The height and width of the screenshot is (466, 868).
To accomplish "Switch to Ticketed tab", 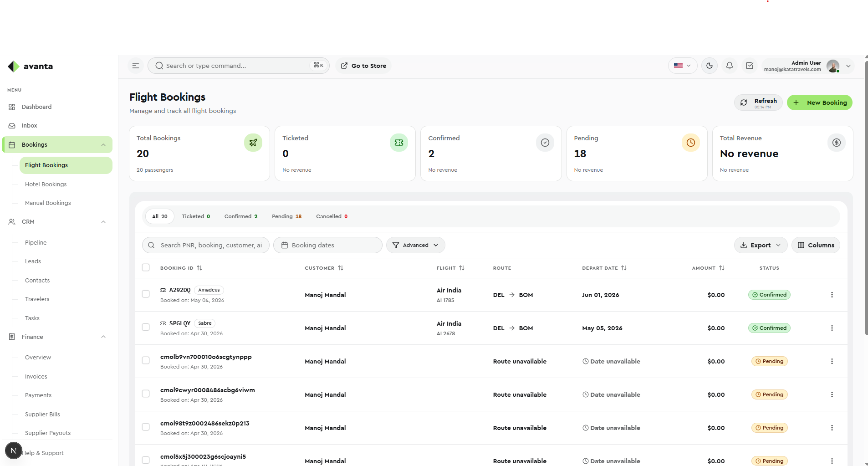I will (x=196, y=216).
